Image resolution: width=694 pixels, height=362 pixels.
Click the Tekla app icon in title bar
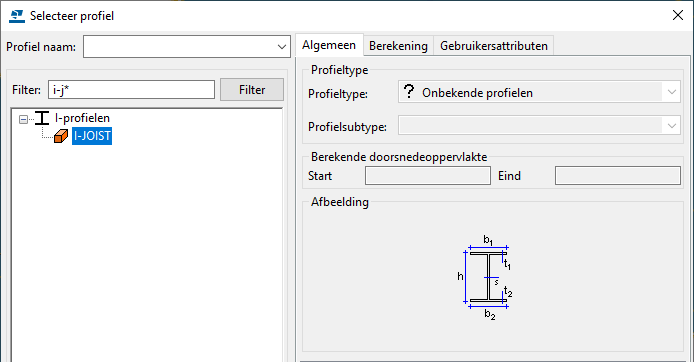(17, 16)
